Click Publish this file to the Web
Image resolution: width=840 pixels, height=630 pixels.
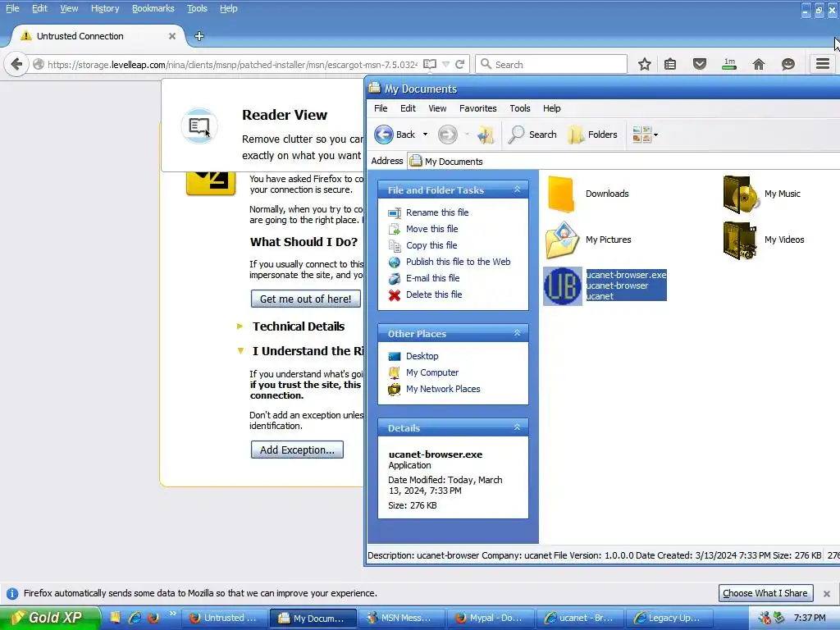click(x=458, y=262)
